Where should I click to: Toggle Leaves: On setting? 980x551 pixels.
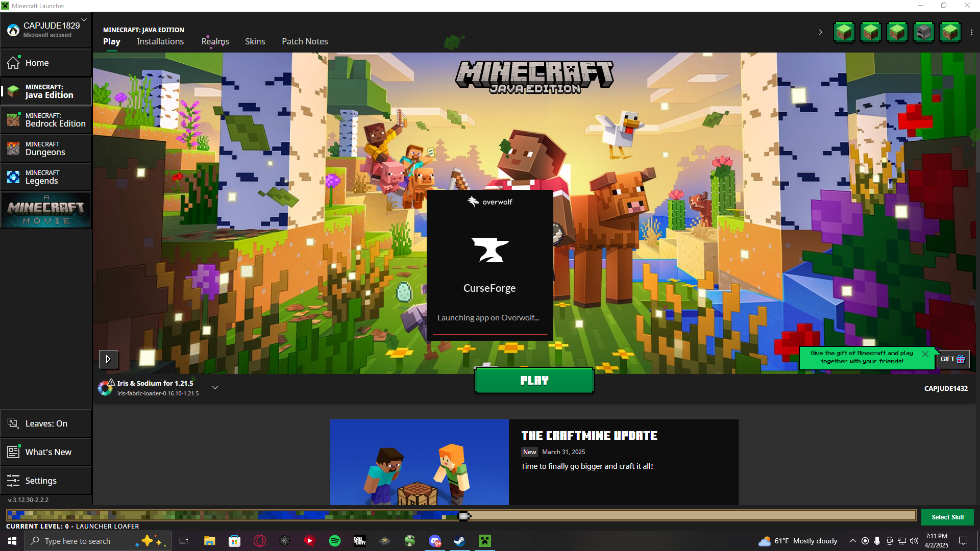46,423
